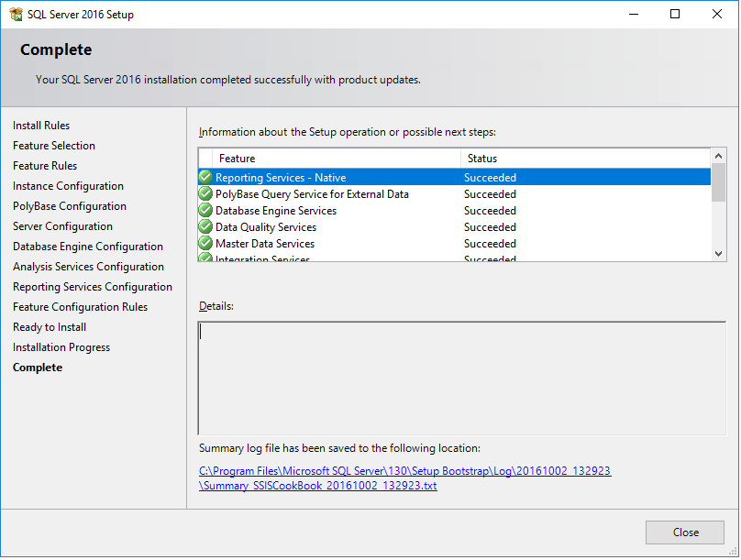Image resolution: width=741 pixels, height=560 pixels.
Task: Click Succeeded status for Master Data Services
Action: tap(490, 244)
